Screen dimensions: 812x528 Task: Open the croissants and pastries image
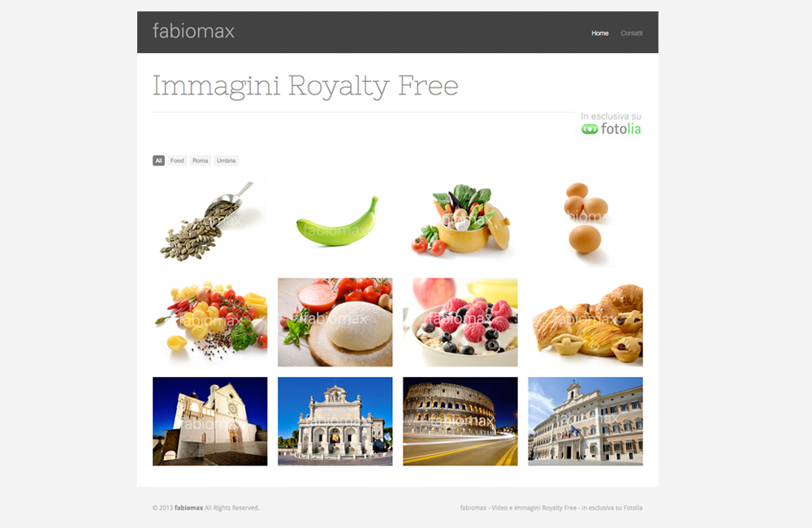tap(585, 322)
